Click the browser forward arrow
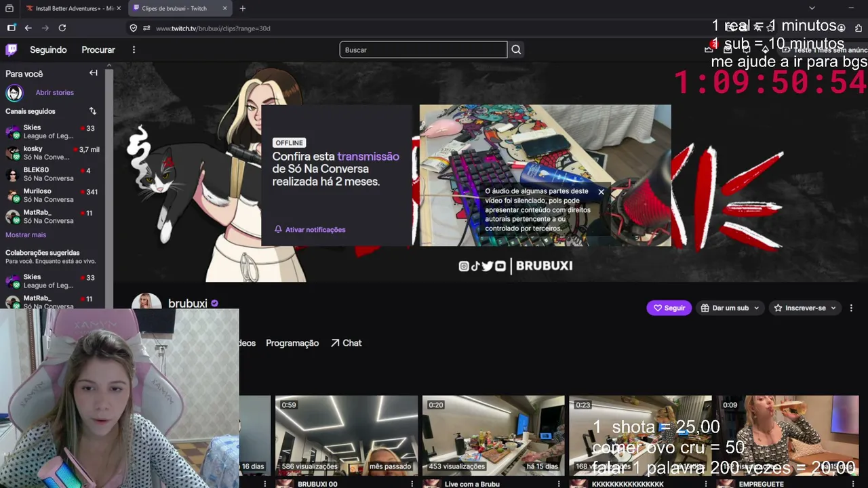868x488 pixels. pyautogui.click(x=45, y=28)
